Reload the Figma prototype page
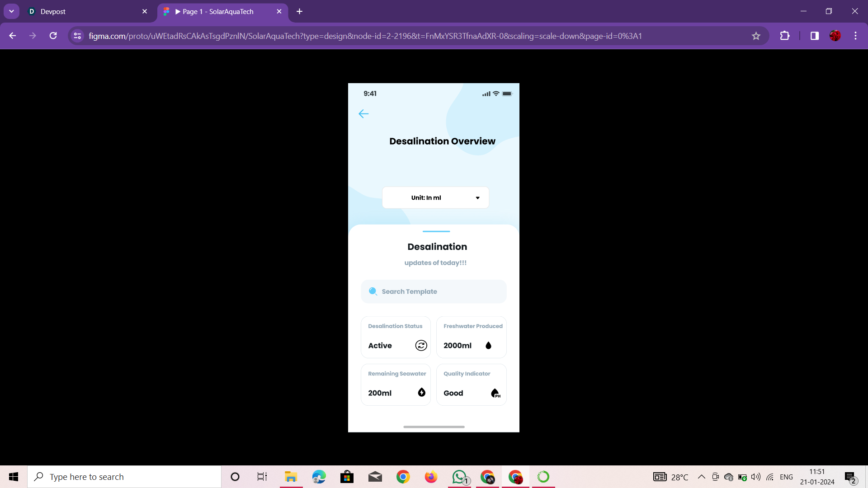The image size is (868, 488). [53, 36]
